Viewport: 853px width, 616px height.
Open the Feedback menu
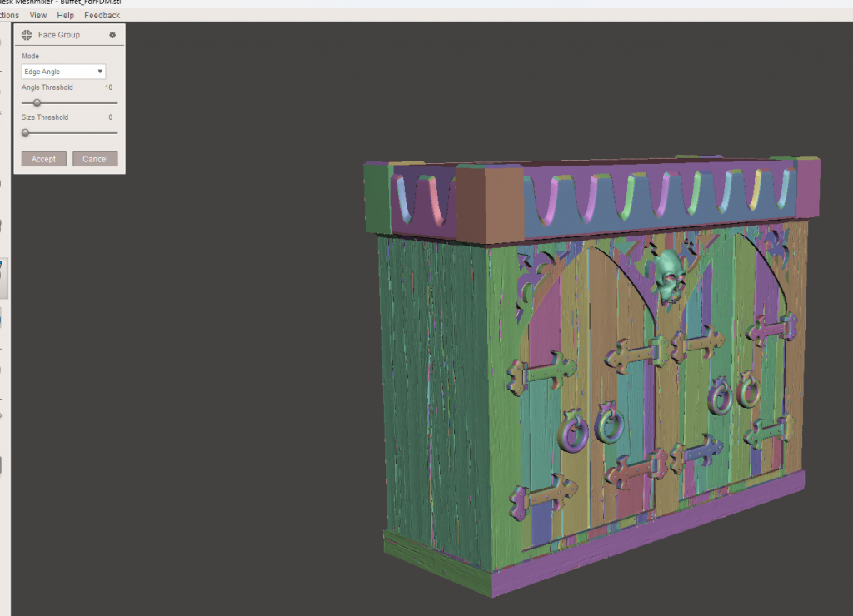(102, 15)
